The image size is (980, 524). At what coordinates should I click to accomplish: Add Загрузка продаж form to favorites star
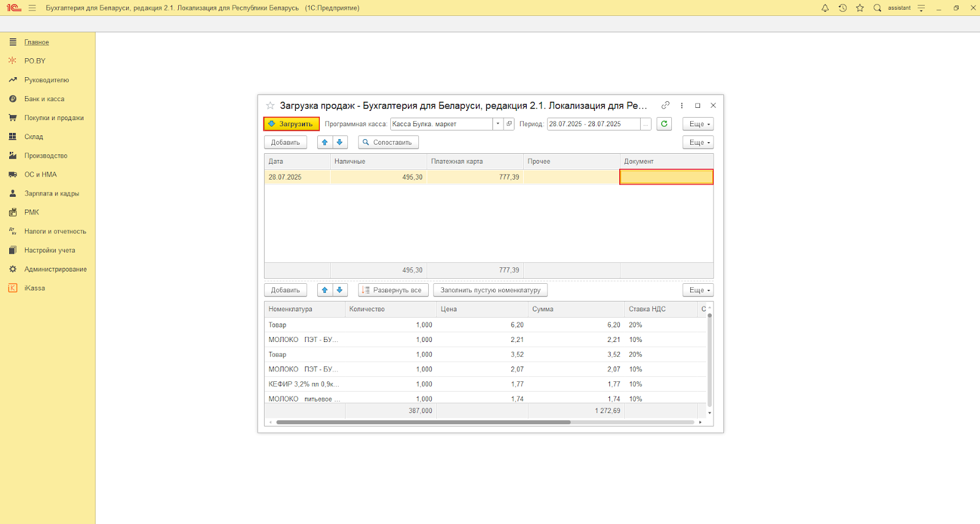[x=270, y=105]
